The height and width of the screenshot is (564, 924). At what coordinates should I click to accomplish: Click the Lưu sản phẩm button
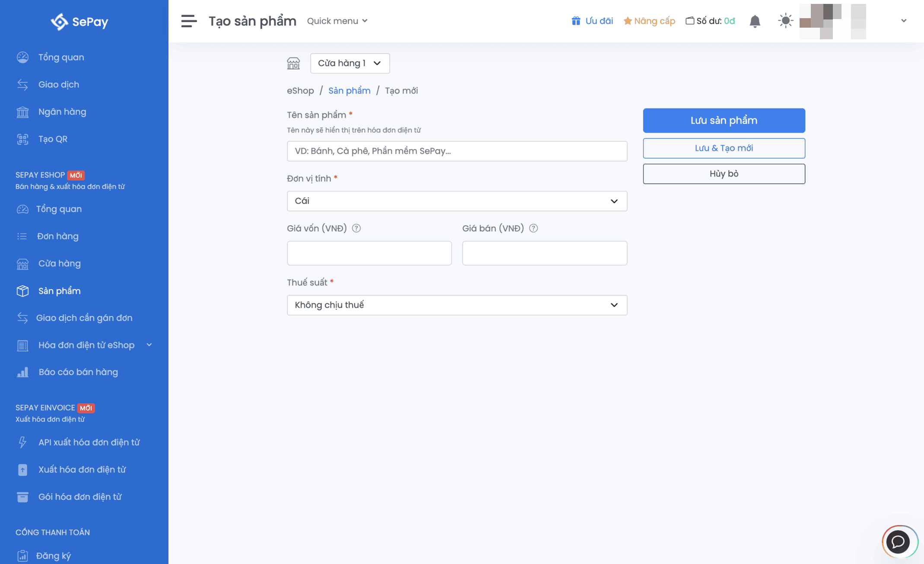pyautogui.click(x=724, y=120)
